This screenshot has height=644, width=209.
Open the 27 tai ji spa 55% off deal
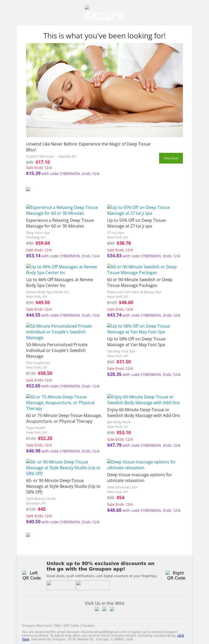pyautogui.click(x=138, y=210)
